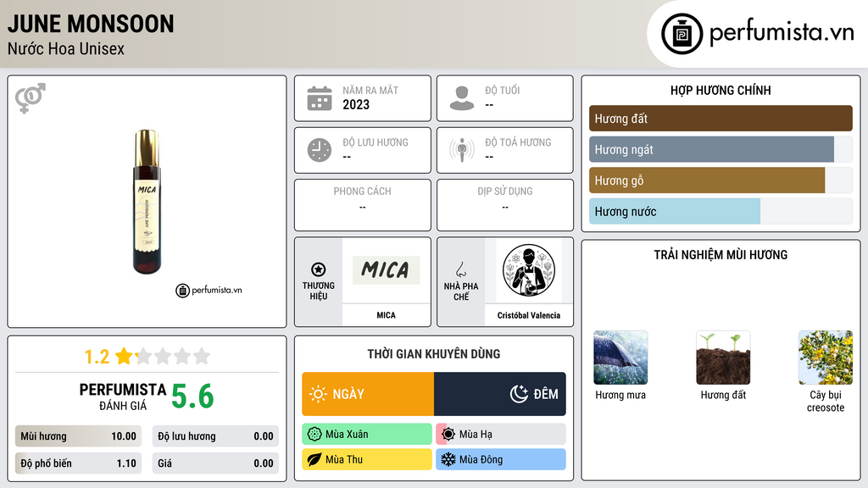868x488 pixels.
Task: Open the Cây bụi creosote flower thumbnail
Action: [x=826, y=358]
